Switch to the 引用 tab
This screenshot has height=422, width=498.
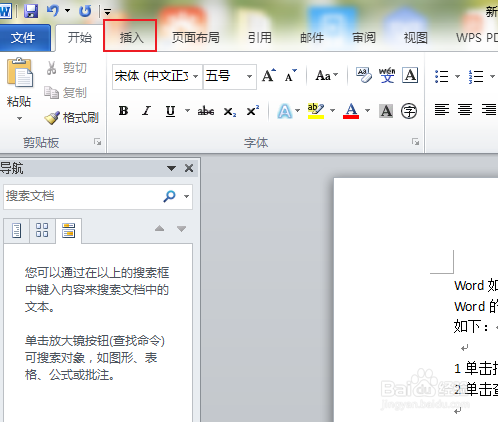[x=260, y=37]
